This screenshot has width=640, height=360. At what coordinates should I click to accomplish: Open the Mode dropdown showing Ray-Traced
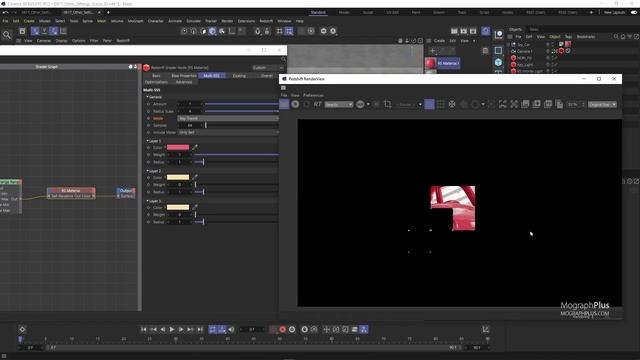click(228, 118)
